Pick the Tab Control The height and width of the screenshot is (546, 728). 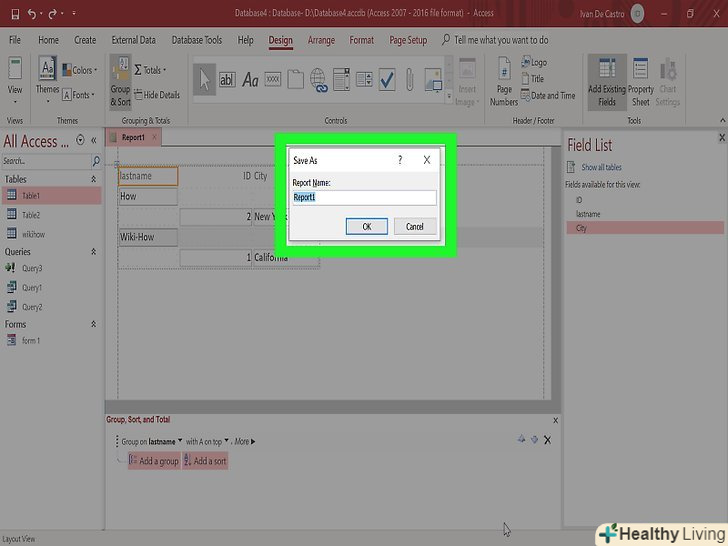pos(295,80)
